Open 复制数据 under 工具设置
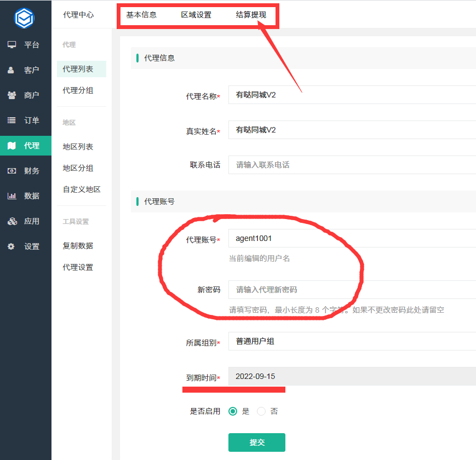This screenshot has height=460, width=476. [x=78, y=246]
